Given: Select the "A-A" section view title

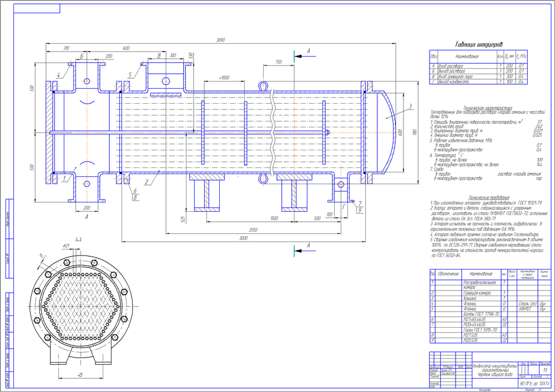Looking at the screenshot, I should pyautogui.click(x=79, y=240).
